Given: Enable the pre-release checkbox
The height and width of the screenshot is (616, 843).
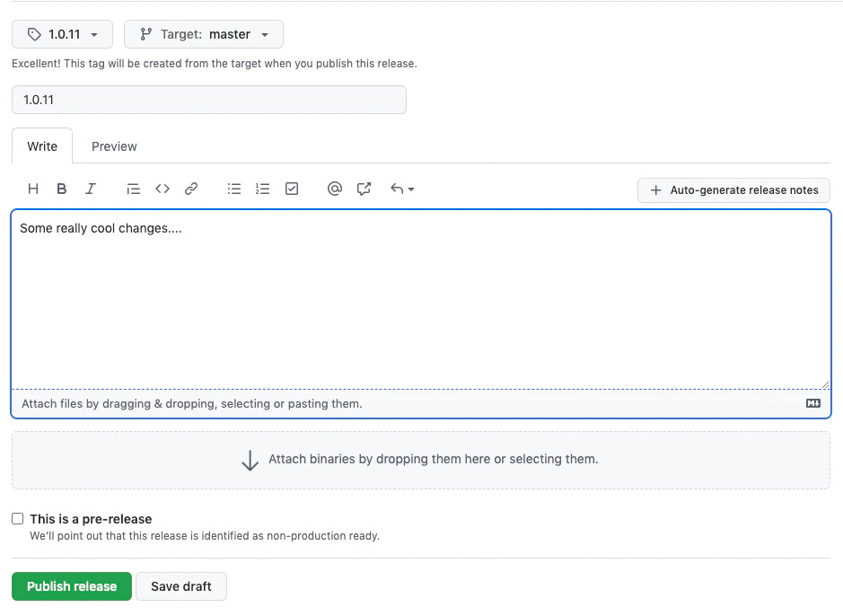Looking at the screenshot, I should click(17, 518).
